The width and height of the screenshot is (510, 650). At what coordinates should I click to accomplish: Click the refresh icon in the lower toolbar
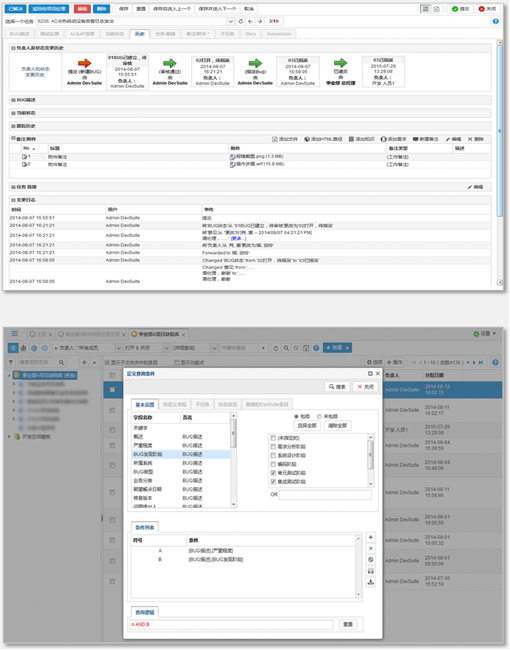pyautogui.click(x=276, y=348)
